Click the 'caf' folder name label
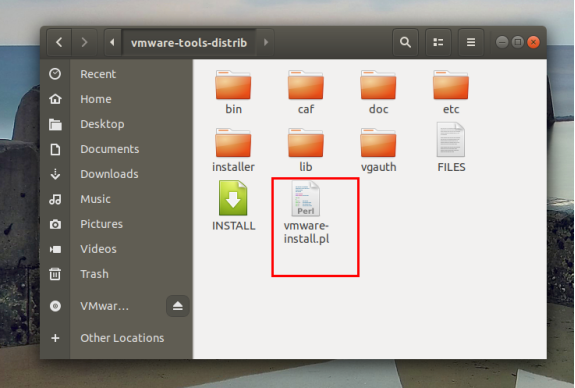Image resolution: width=575 pixels, height=388 pixels. click(306, 109)
